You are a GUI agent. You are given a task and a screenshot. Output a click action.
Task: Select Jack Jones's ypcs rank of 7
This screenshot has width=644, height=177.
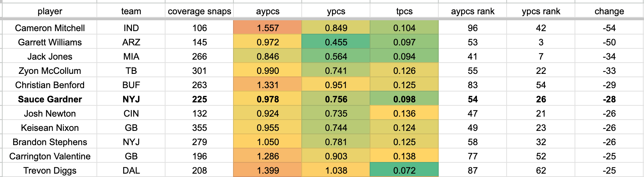[541, 56]
